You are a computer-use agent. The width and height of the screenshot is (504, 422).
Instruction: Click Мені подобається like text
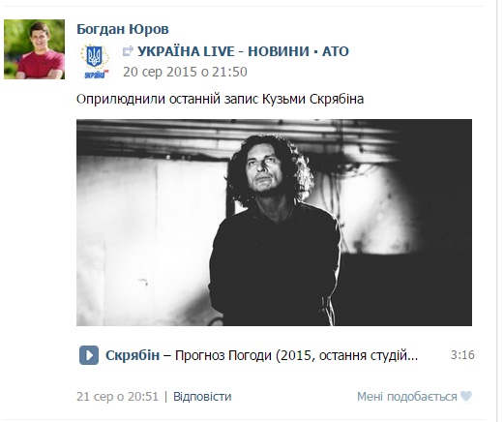click(x=407, y=397)
